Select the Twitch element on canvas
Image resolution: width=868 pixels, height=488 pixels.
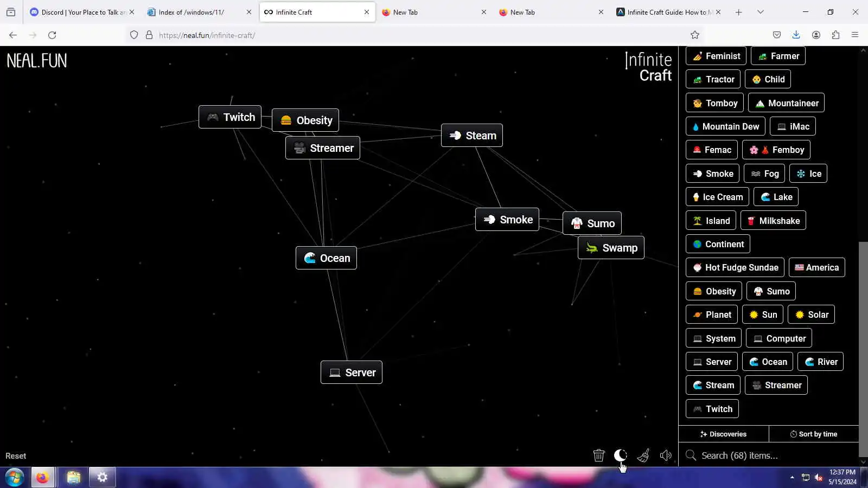click(230, 117)
